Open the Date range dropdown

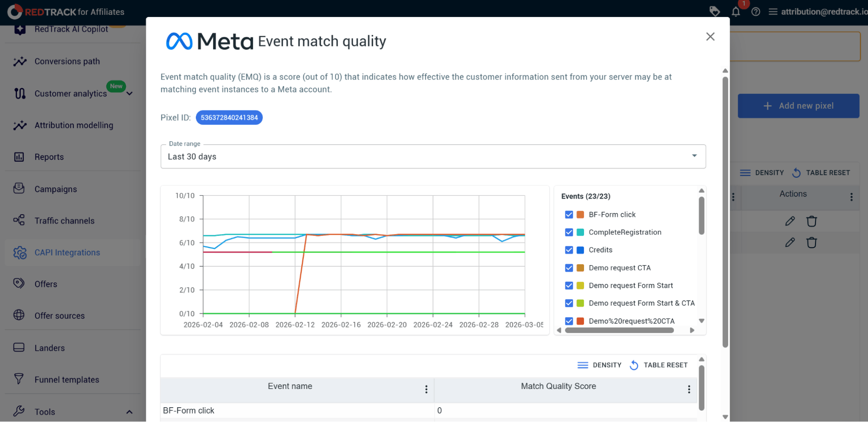433,156
